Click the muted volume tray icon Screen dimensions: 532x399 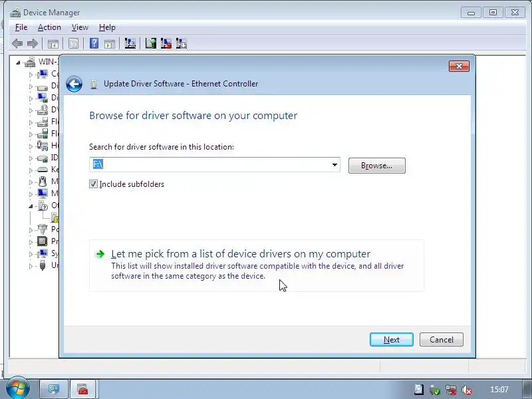click(x=467, y=390)
